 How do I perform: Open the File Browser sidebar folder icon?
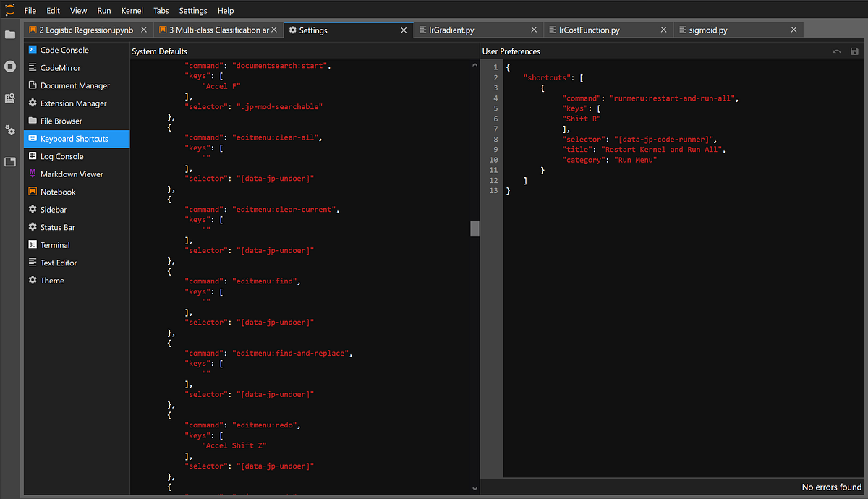10,35
